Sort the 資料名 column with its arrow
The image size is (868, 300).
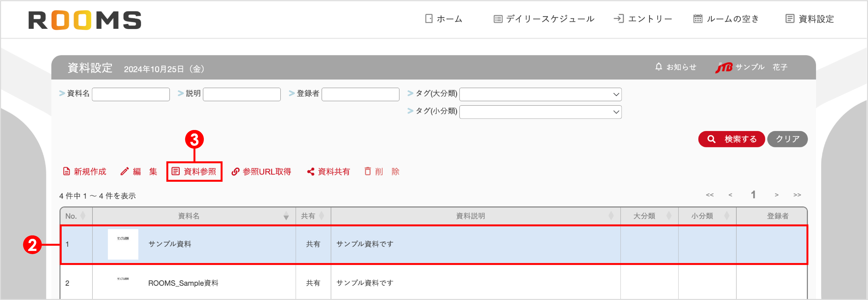click(286, 216)
